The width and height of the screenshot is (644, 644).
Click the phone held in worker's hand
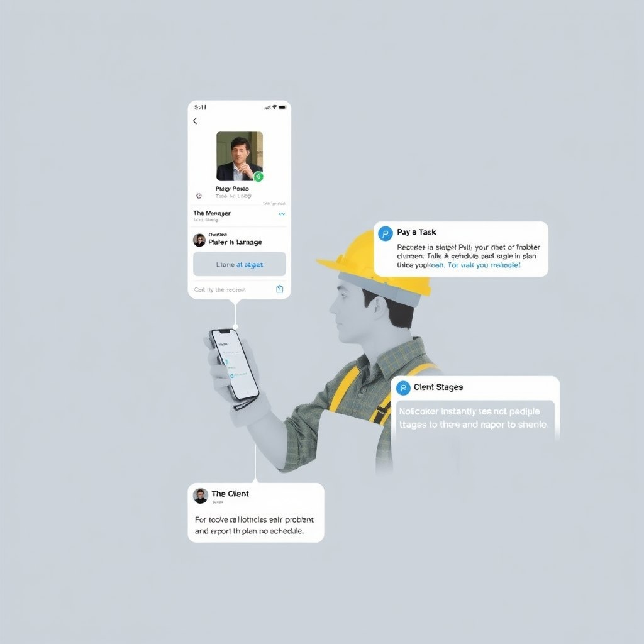click(234, 365)
